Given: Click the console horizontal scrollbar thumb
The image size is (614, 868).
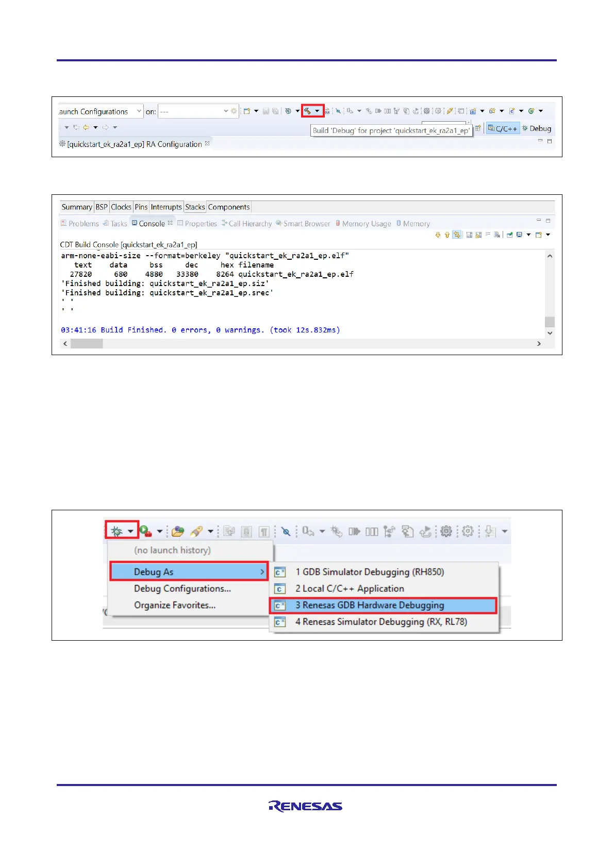Looking at the screenshot, I should coord(87,344).
